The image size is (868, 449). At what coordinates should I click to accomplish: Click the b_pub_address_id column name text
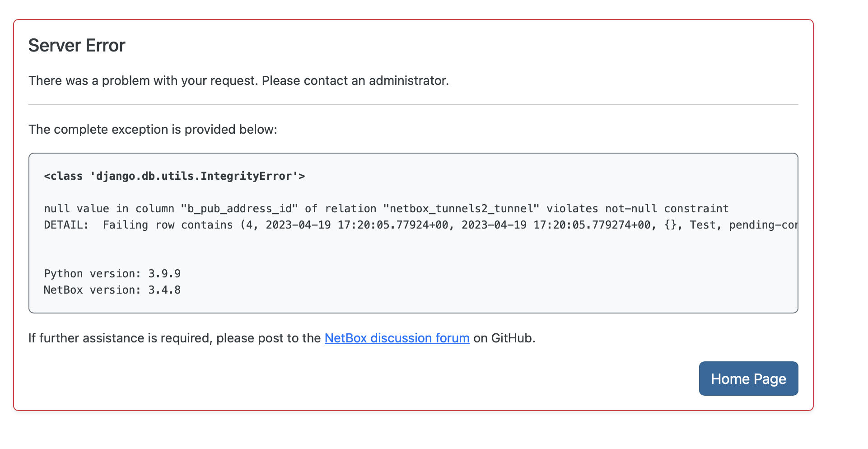238,208
